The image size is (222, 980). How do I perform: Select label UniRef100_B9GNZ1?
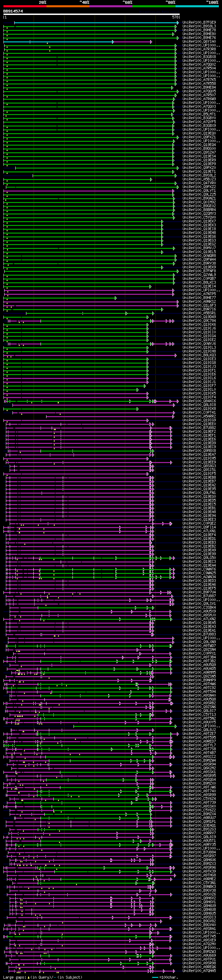(199, 198)
